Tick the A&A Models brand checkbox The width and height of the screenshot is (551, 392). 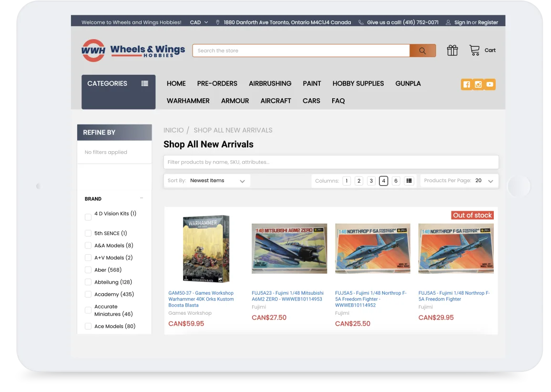click(88, 246)
